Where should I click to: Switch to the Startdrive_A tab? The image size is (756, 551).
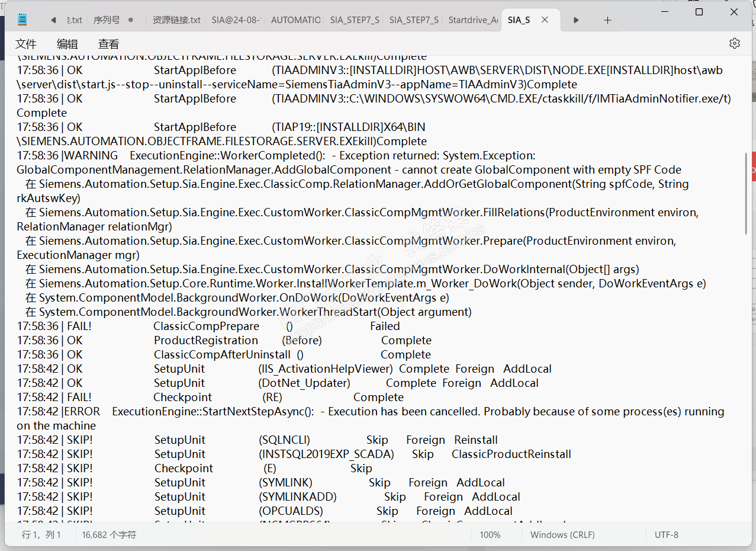(x=472, y=20)
